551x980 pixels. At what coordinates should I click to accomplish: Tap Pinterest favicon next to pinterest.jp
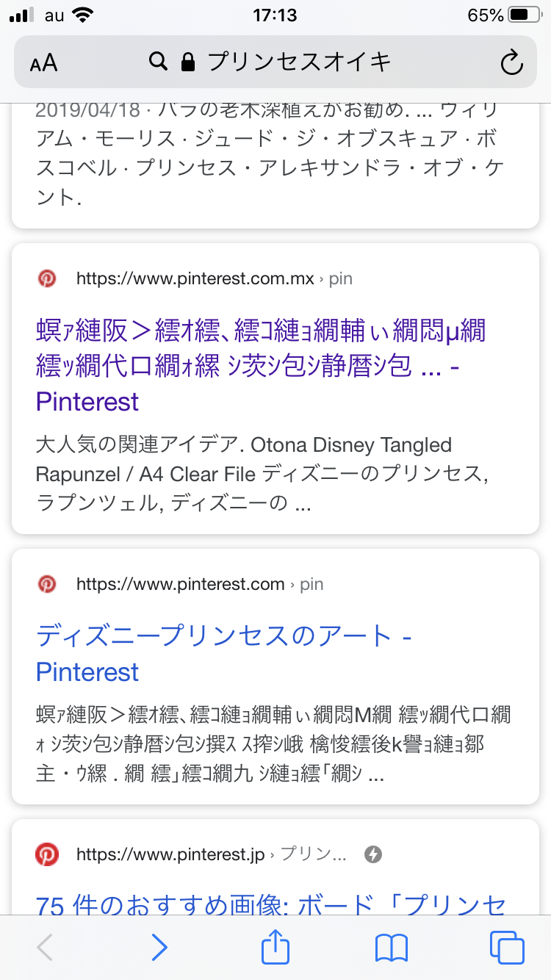[47, 854]
